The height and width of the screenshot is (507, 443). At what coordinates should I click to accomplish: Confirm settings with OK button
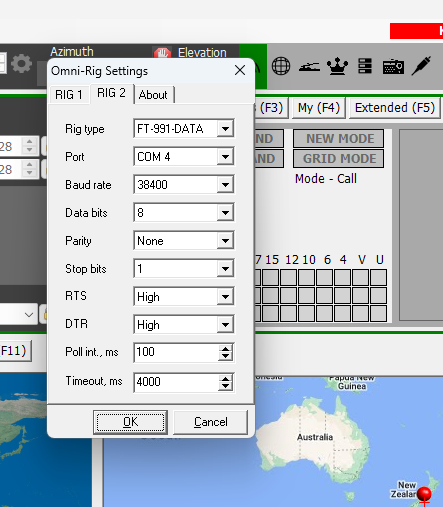[130, 422]
